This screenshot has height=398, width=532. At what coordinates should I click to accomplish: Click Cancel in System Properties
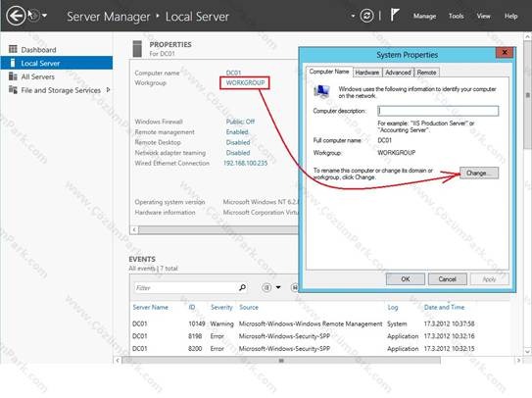[447, 279]
